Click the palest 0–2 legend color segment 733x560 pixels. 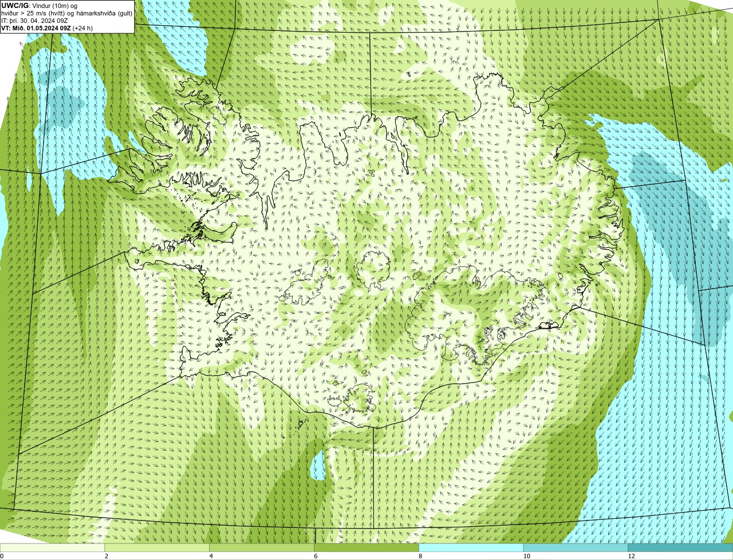pos(53,548)
